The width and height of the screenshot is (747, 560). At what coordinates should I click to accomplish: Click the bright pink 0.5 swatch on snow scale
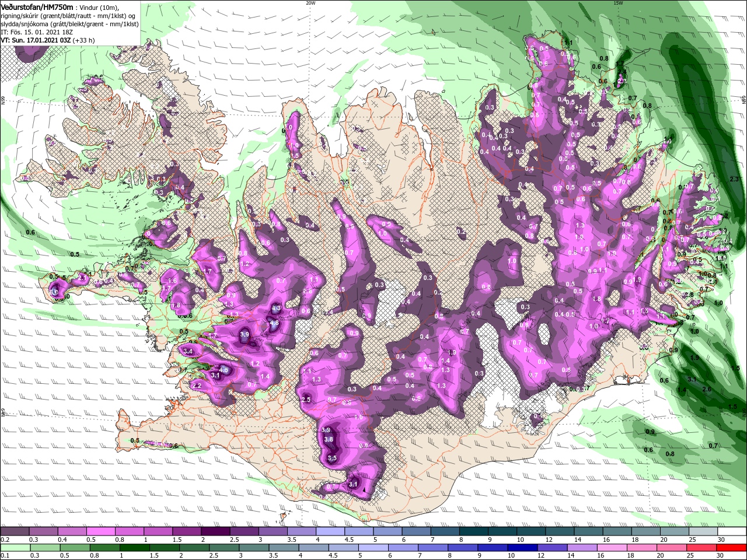(x=101, y=531)
